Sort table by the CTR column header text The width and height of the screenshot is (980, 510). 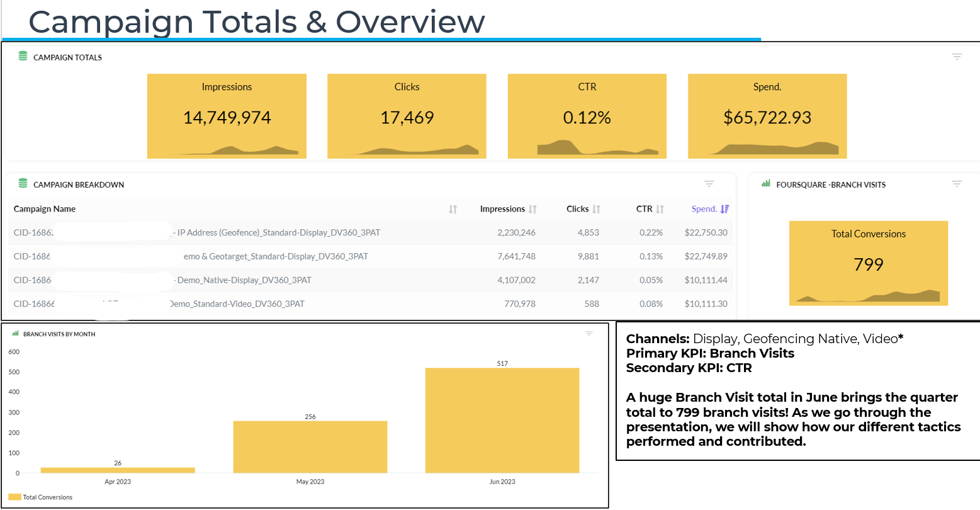coord(644,209)
